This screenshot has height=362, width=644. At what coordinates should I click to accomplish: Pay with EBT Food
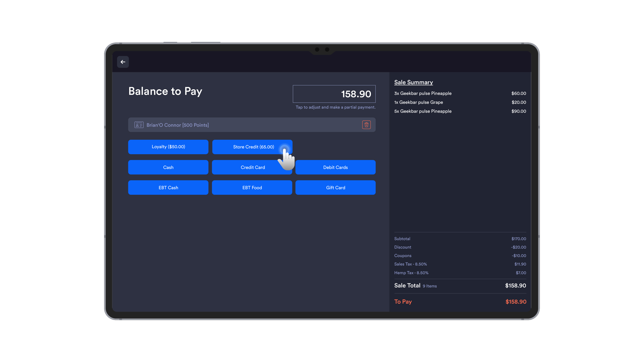point(252,187)
